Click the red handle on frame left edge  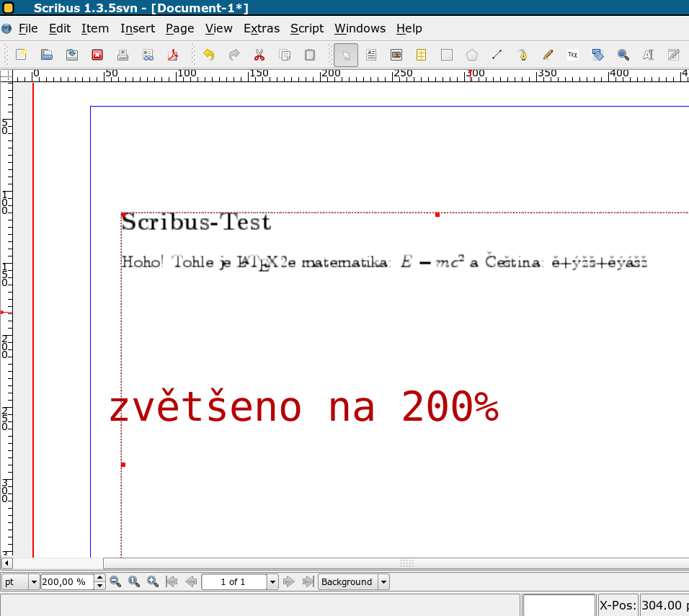click(123, 465)
